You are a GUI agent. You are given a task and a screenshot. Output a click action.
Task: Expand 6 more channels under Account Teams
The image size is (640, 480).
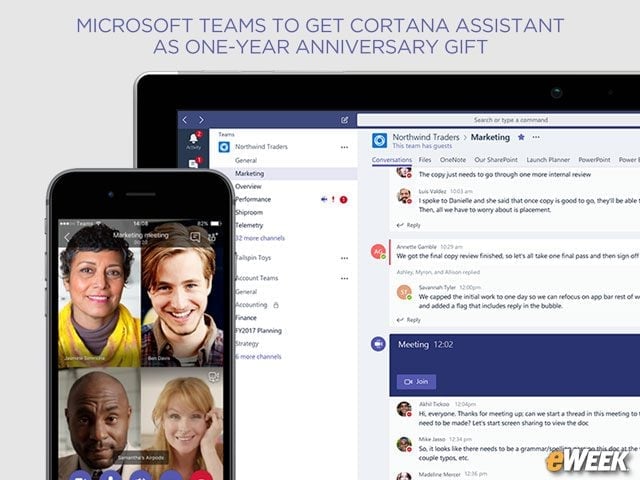pos(258,357)
